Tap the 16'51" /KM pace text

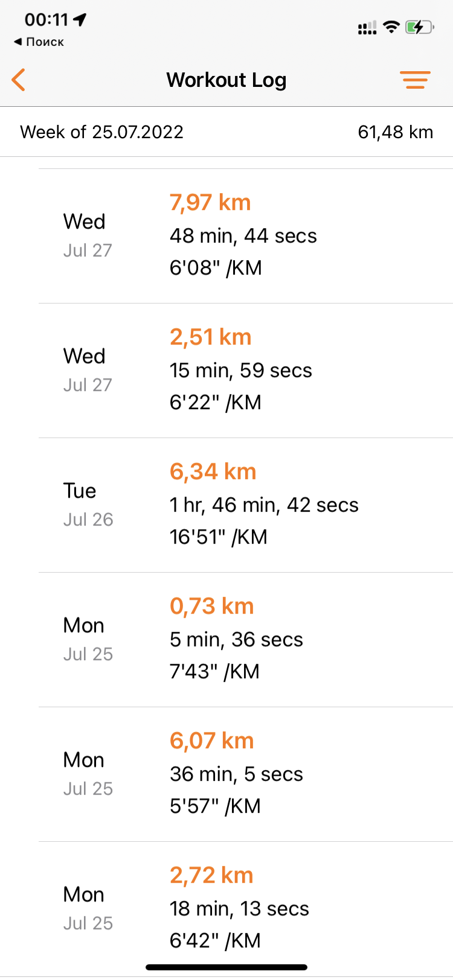[218, 537]
